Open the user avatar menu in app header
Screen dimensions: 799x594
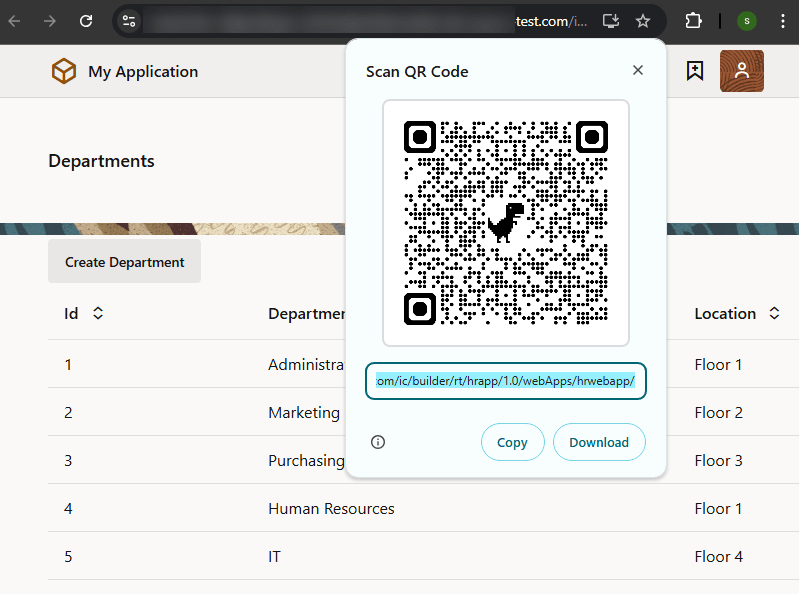coord(741,71)
